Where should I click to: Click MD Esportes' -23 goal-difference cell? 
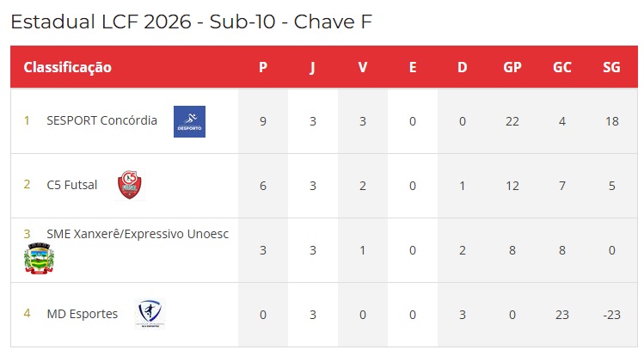[x=611, y=315]
